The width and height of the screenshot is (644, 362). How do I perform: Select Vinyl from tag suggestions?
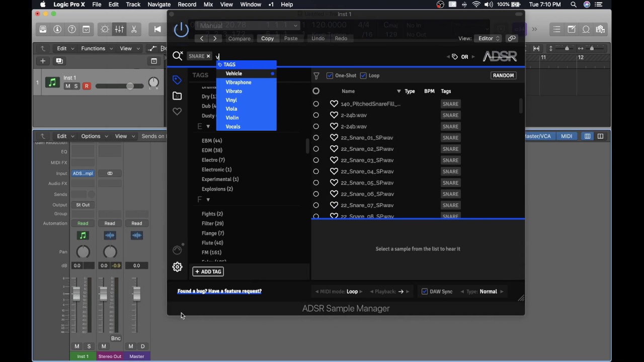tap(231, 100)
